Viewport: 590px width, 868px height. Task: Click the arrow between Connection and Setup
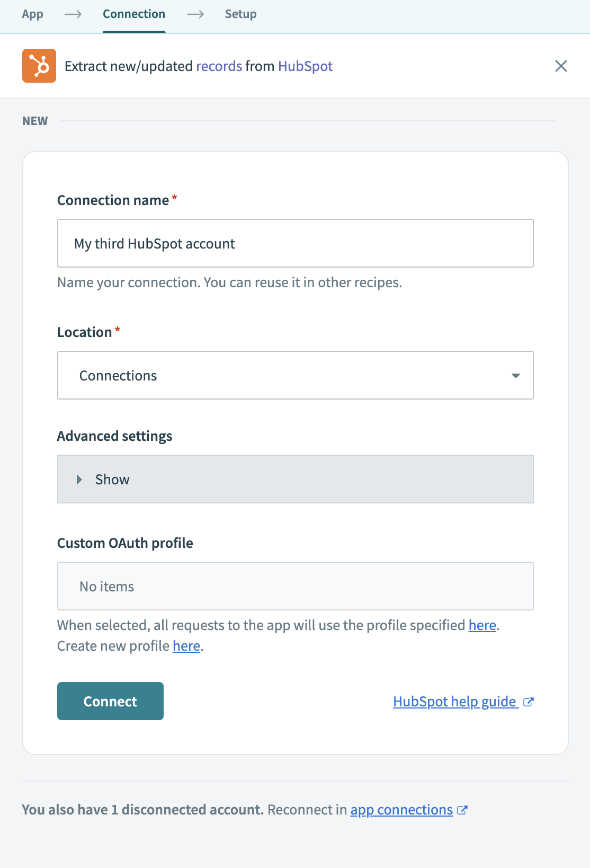coord(195,14)
